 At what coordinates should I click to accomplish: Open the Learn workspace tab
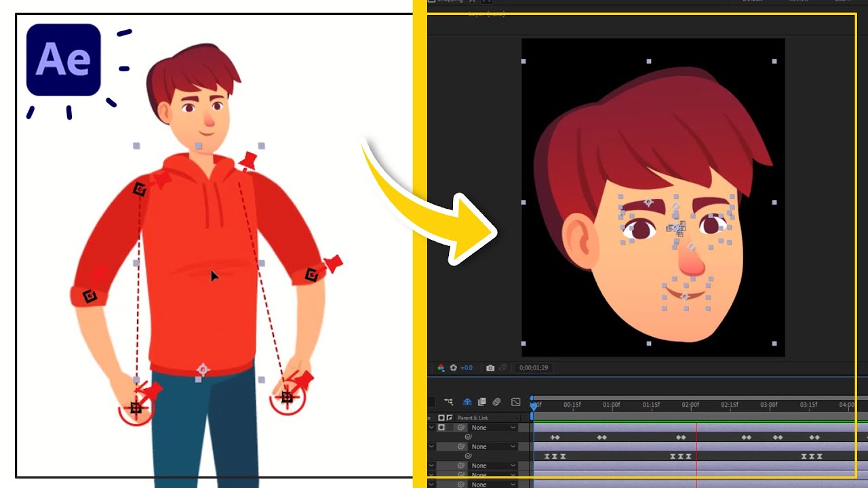click(x=844, y=2)
